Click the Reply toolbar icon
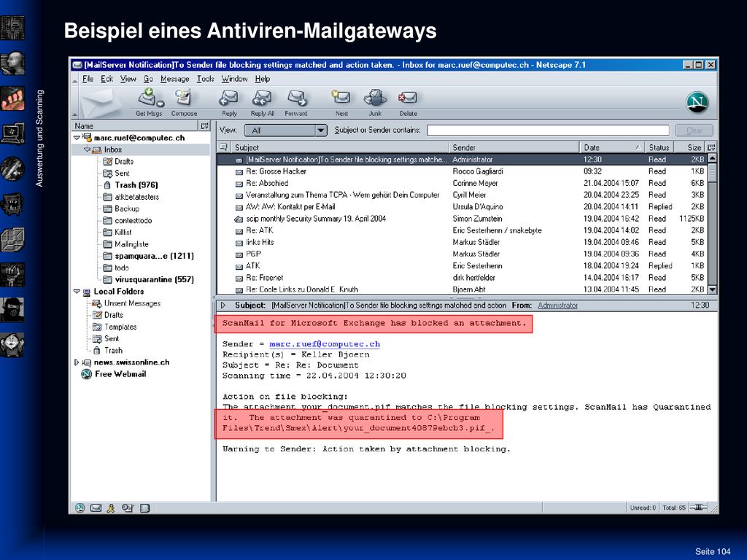747x560 pixels. tap(229, 102)
